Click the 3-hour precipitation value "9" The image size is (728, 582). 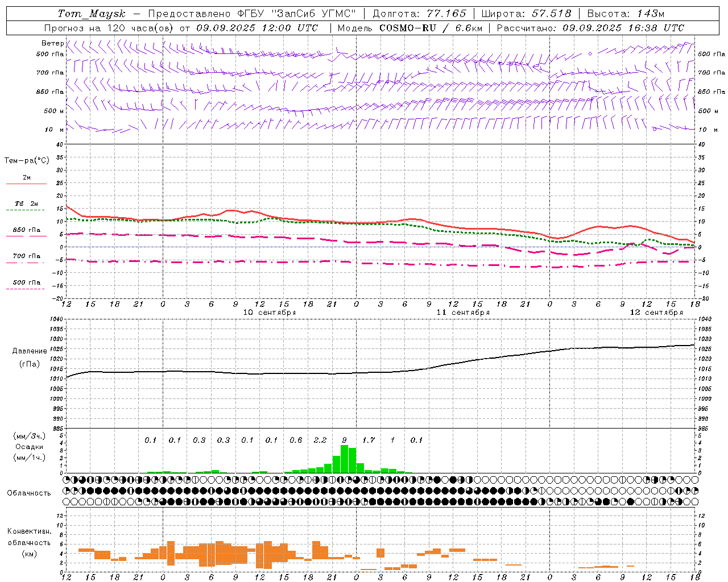pos(344,440)
